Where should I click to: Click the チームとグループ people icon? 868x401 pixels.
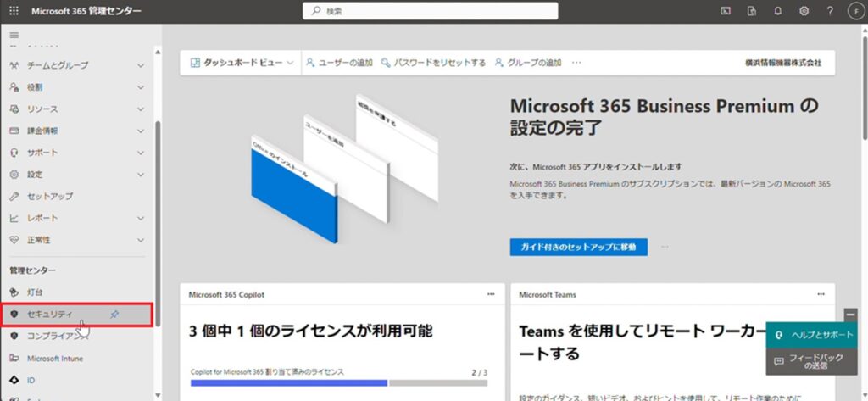(14, 65)
